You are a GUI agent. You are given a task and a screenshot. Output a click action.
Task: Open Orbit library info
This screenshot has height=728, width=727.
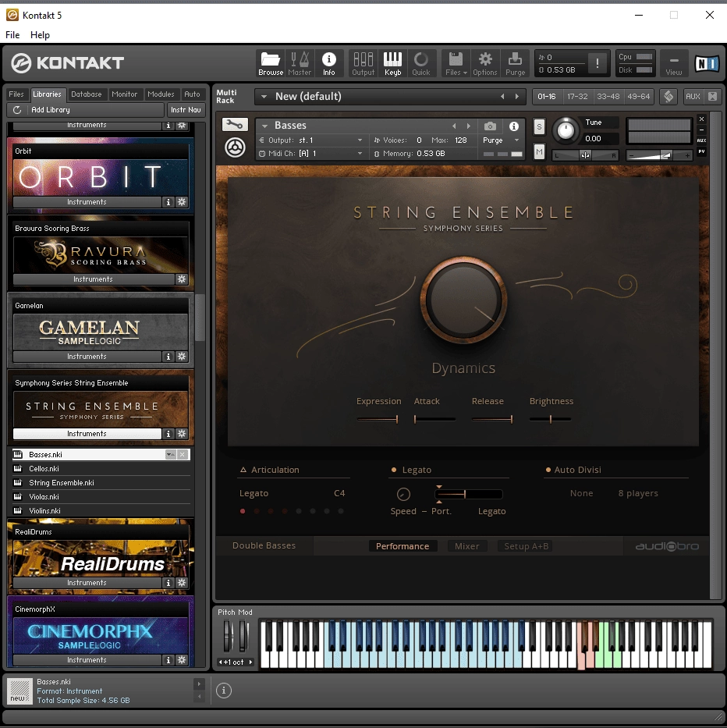click(168, 202)
